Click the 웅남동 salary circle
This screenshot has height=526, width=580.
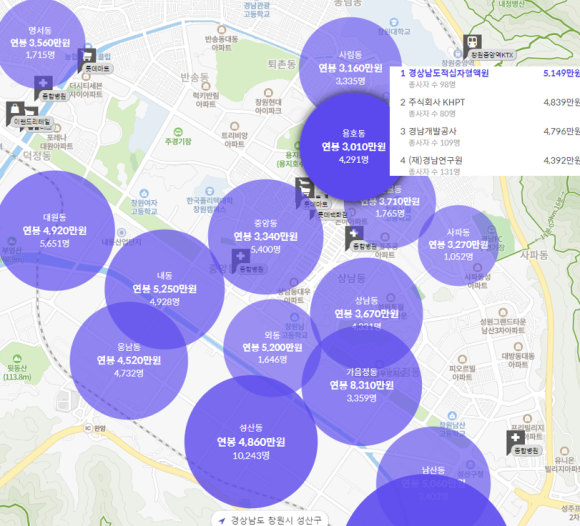[x=129, y=361]
